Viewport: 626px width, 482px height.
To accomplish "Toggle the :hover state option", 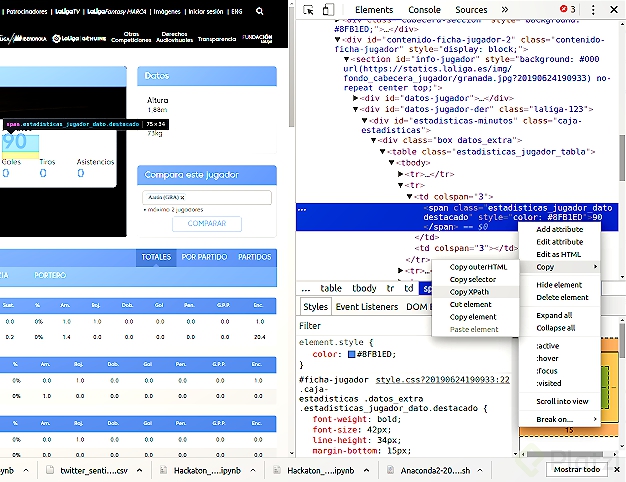I will coord(547,357).
